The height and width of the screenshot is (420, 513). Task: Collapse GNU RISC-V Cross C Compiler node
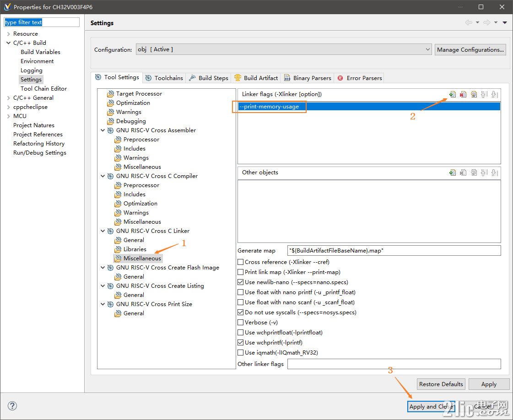(103, 176)
